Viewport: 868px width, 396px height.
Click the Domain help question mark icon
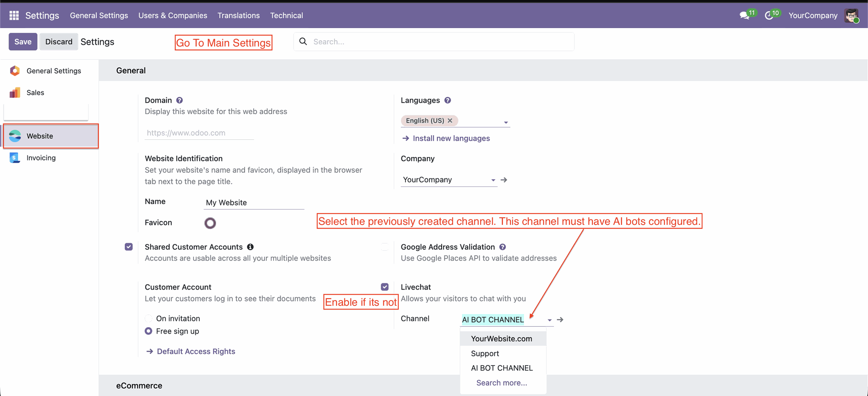[x=179, y=100]
